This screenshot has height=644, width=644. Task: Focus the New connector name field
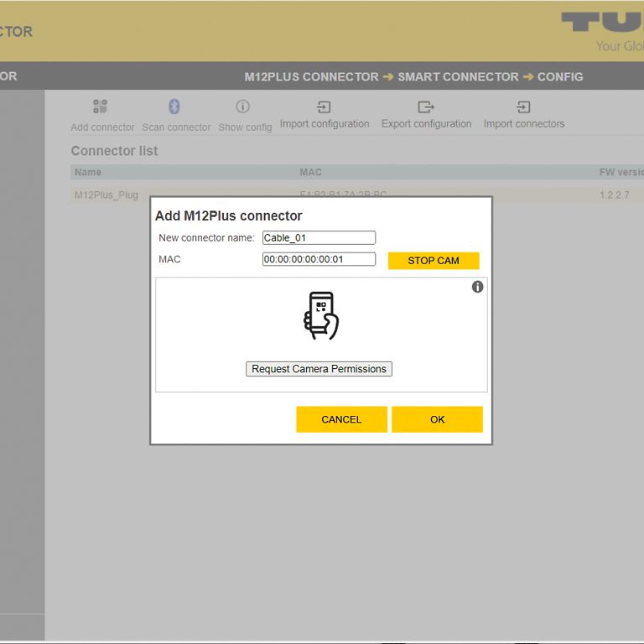[x=319, y=238]
